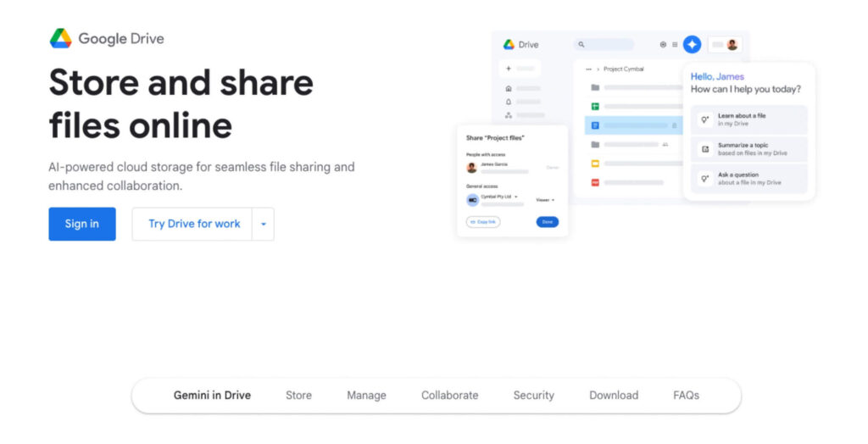Click the Drive logo inside the mockup
The height and width of the screenshot is (444, 868).
coord(520,44)
